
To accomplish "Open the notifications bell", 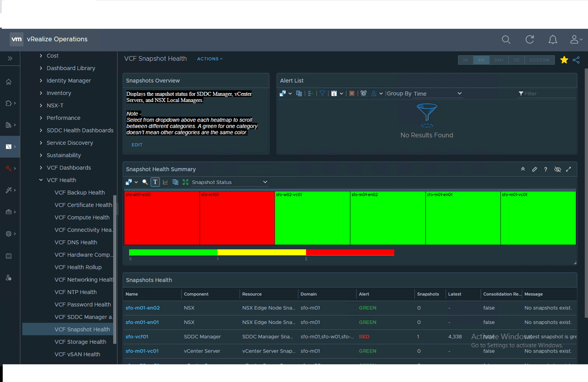I will (553, 39).
